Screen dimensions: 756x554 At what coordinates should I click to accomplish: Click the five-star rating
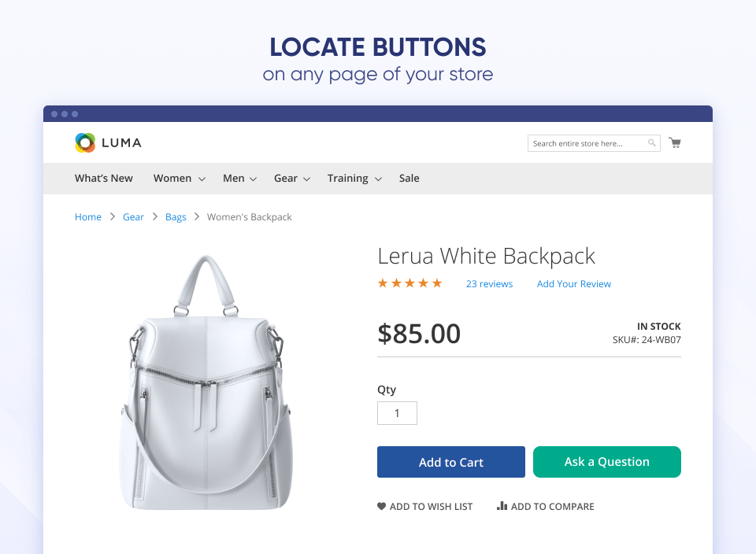click(409, 283)
